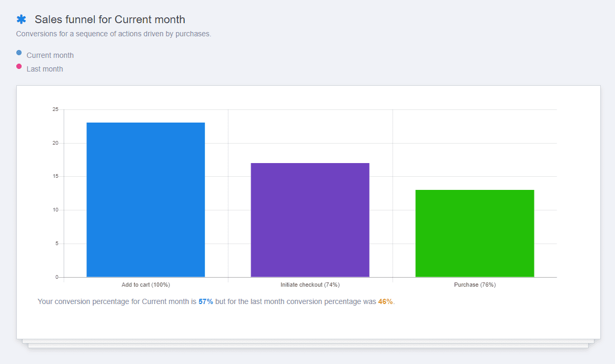
Task: Toggle the Last month legend dot
Action: pyautogui.click(x=19, y=66)
